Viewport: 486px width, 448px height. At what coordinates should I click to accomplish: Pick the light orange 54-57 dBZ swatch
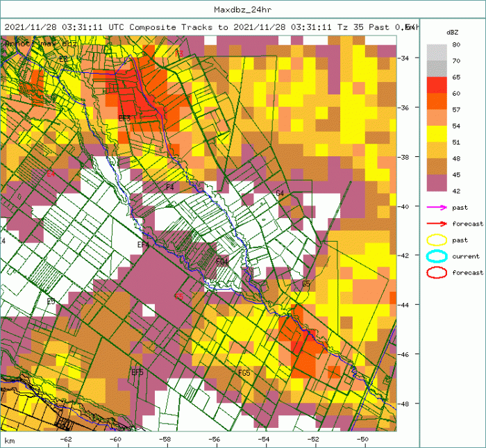(x=437, y=118)
